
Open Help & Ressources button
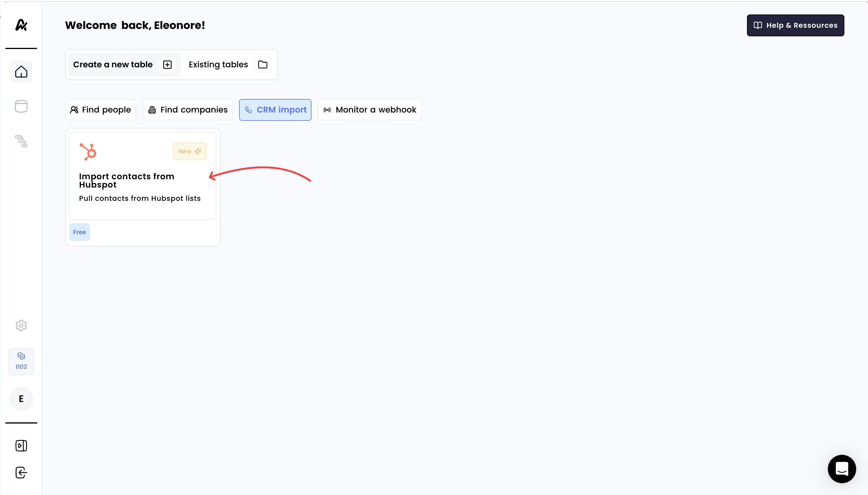[x=795, y=25]
